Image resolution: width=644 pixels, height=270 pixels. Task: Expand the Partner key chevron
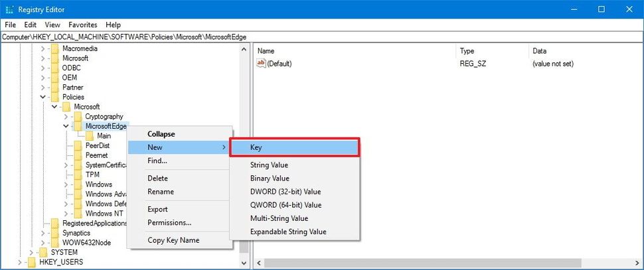coord(43,88)
